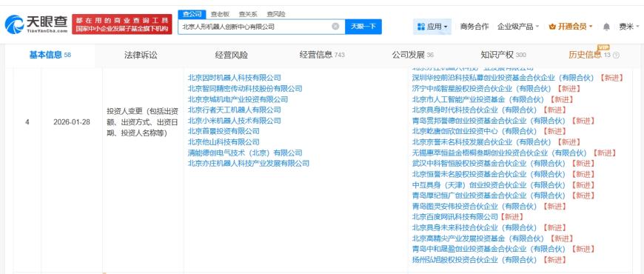Click the red promotional banner image
Viewport: 644px width, 274px height.
coord(122,24)
